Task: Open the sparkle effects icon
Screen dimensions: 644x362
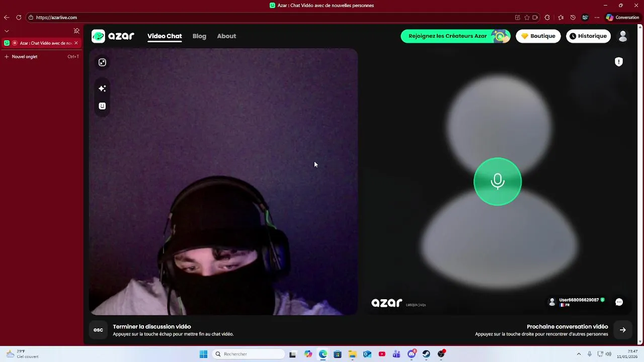Action: point(102,88)
